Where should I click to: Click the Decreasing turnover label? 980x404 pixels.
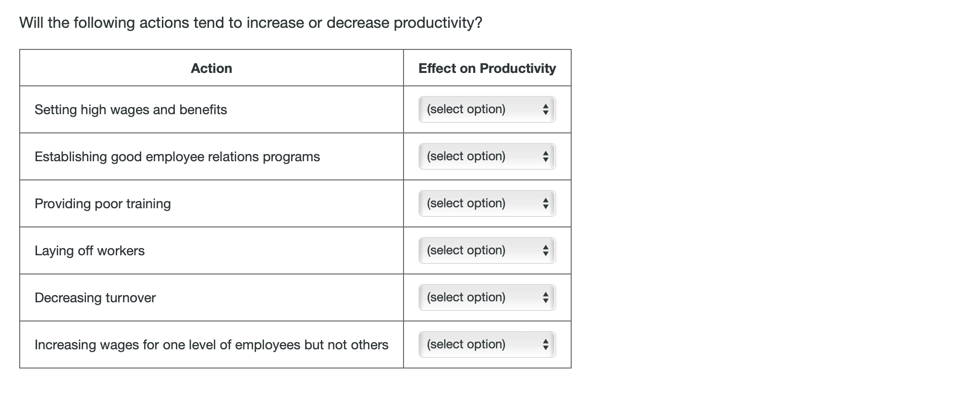tap(95, 297)
